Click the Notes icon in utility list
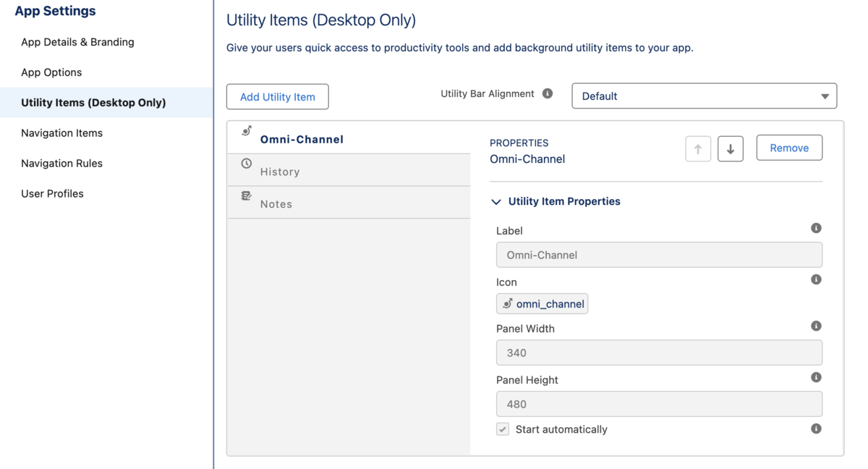This screenshot has height=469, width=868. (246, 195)
